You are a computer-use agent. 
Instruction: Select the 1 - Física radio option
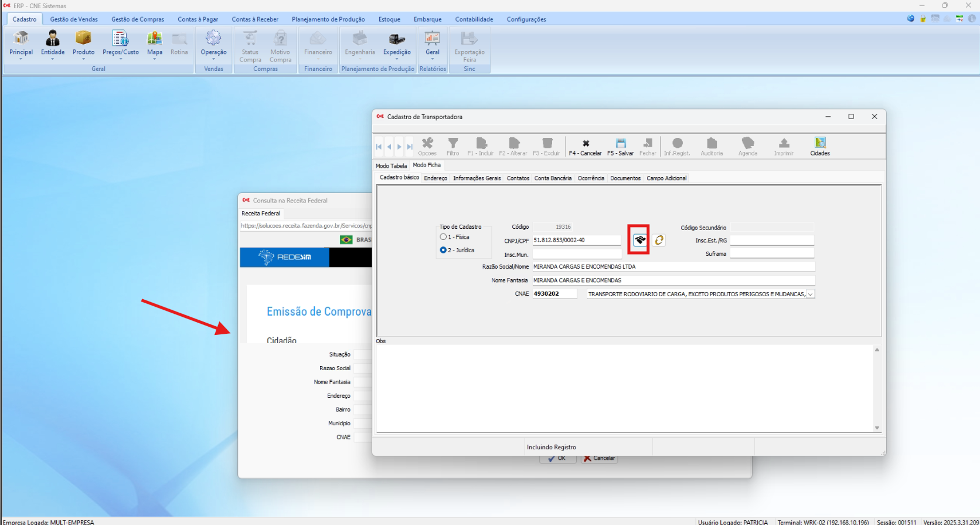(444, 237)
